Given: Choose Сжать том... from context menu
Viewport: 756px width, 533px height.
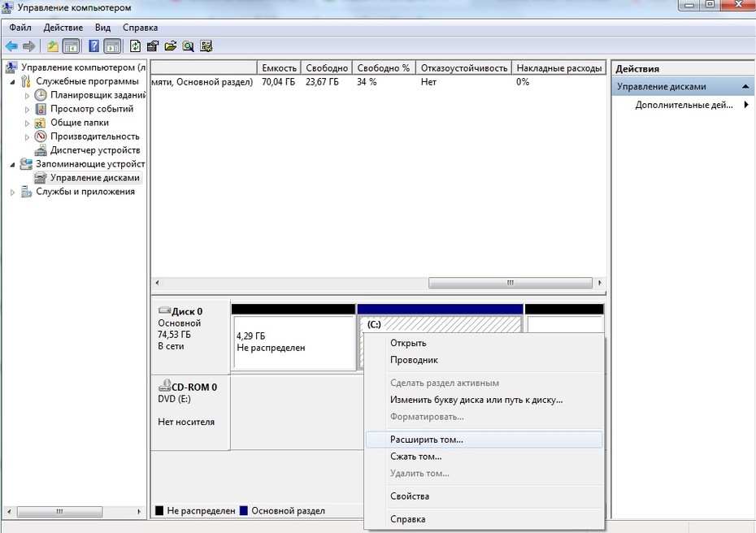Looking at the screenshot, I should [484, 457].
